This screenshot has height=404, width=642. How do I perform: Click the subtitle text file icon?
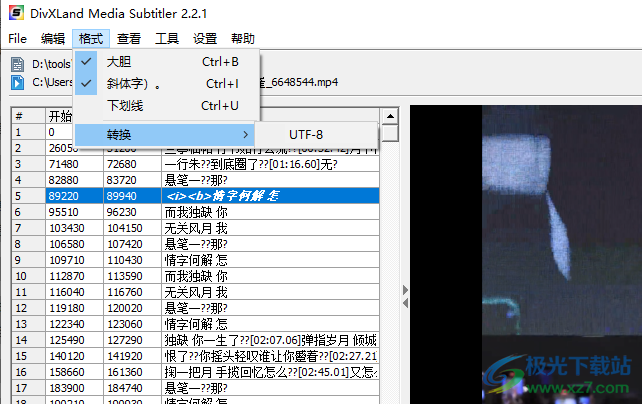[x=17, y=64]
